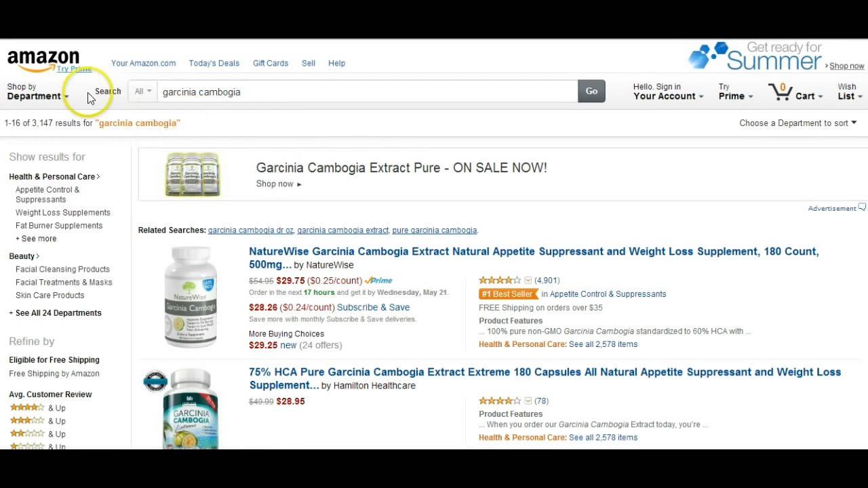
Task: Expand Choose a Department to sort
Action: coord(798,123)
